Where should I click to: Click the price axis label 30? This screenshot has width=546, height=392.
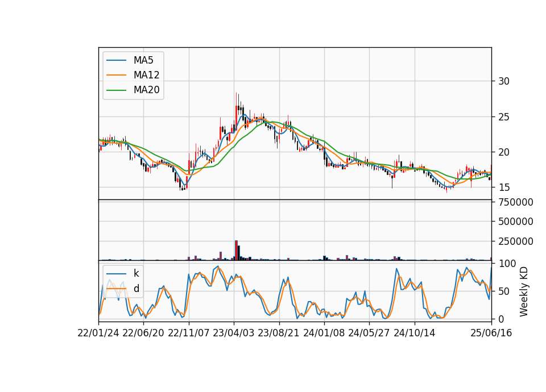click(x=504, y=81)
